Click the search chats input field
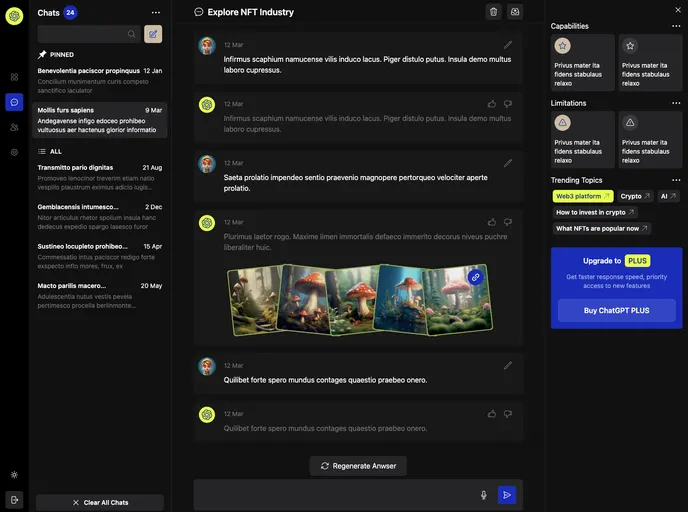This screenshot has width=688, height=512. [x=89, y=34]
